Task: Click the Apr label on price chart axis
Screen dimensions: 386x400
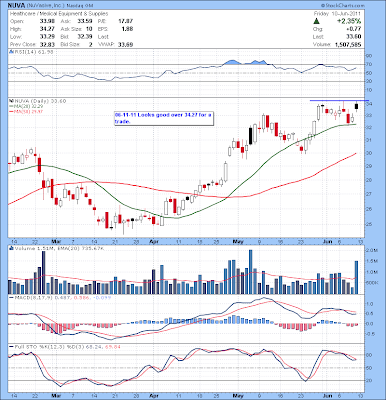Action: (154, 241)
